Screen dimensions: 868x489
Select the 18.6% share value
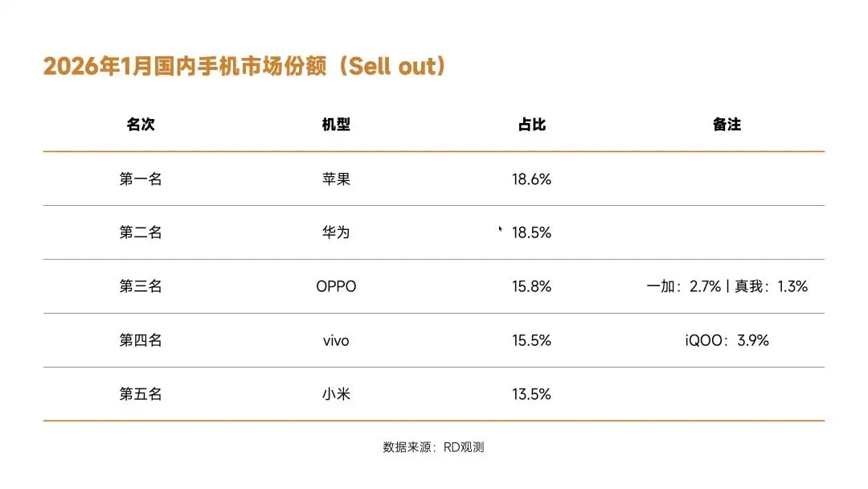(x=531, y=179)
